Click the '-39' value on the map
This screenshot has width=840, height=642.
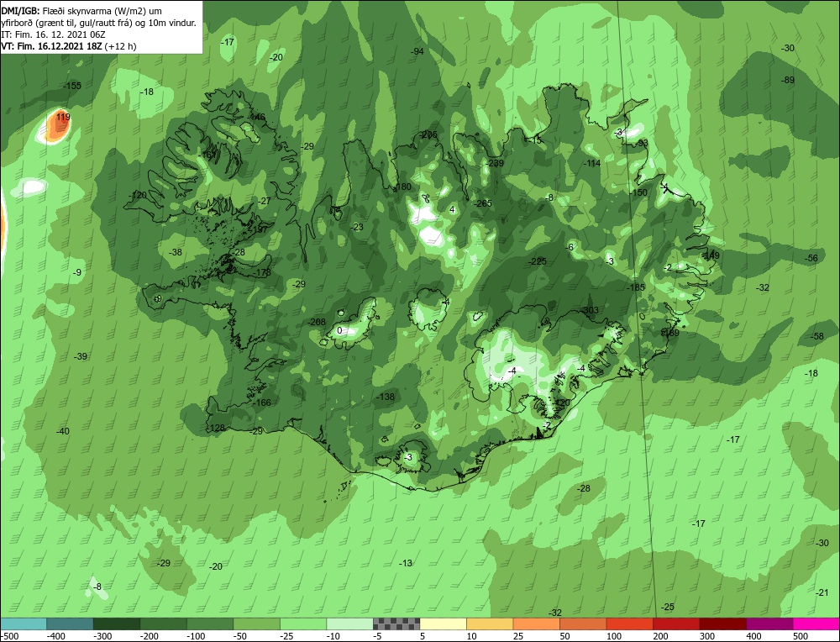click(81, 356)
